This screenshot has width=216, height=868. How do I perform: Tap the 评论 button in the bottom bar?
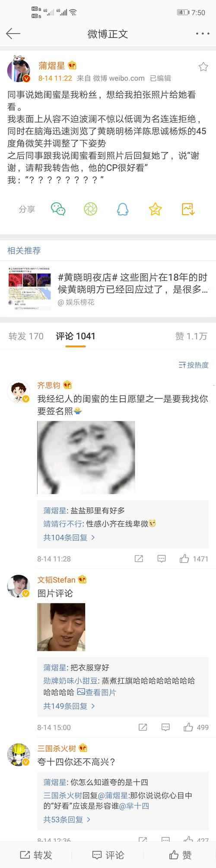108,855
